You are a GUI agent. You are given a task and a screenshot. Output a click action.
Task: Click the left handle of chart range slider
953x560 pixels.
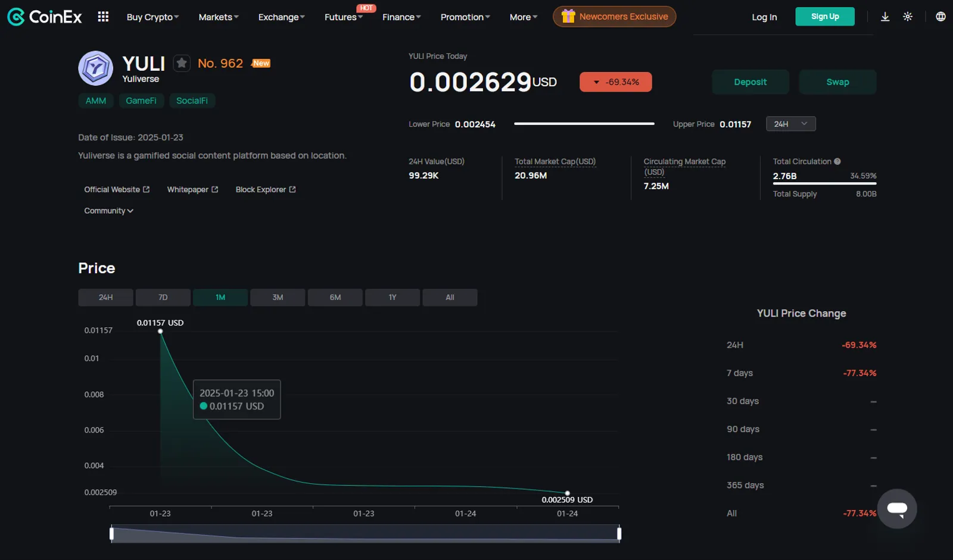click(111, 533)
